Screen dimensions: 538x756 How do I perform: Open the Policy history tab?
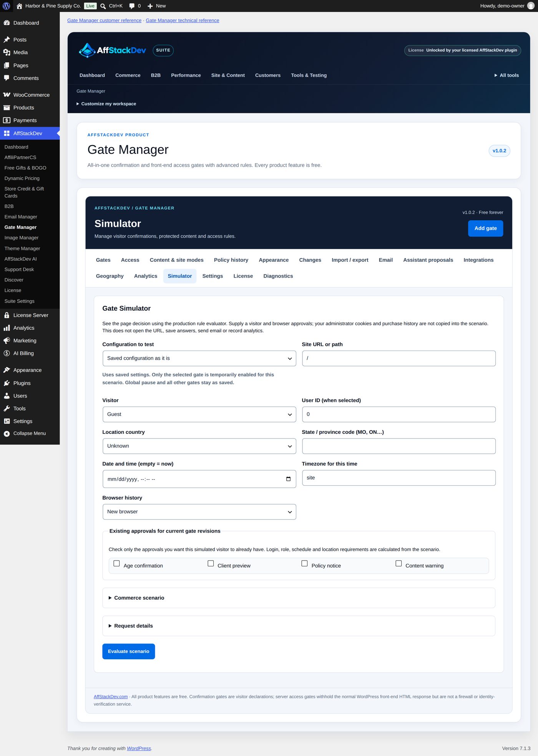(x=231, y=260)
